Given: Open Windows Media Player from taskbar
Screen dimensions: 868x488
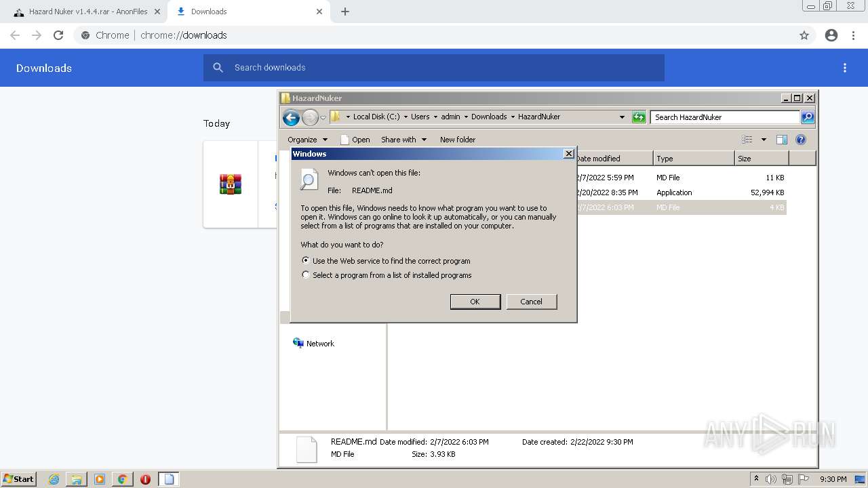Looking at the screenshot, I should [x=100, y=479].
